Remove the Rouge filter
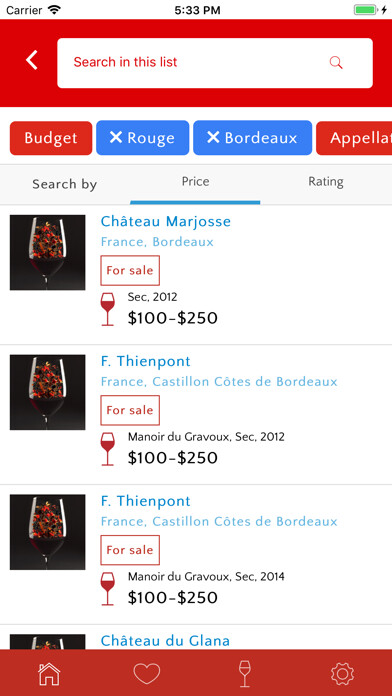This screenshot has height=696, width=392. tap(143, 138)
